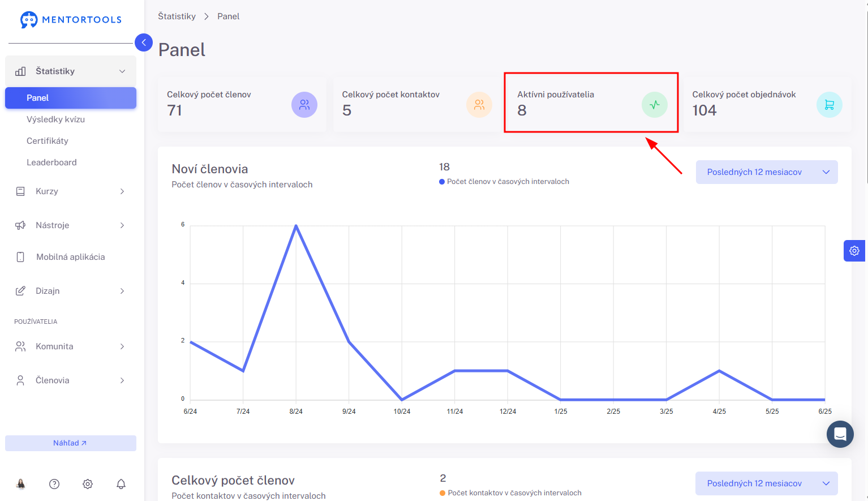The width and height of the screenshot is (868, 501).
Task: Click the user avatar in sidebar footer
Action: tap(21, 484)
